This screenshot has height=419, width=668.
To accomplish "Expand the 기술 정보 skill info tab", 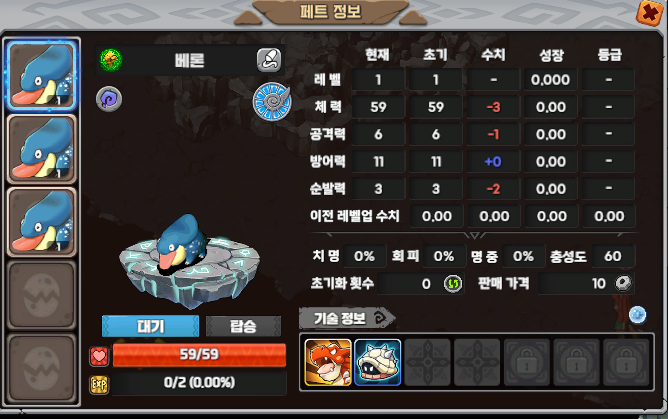I will pos(347,318).
